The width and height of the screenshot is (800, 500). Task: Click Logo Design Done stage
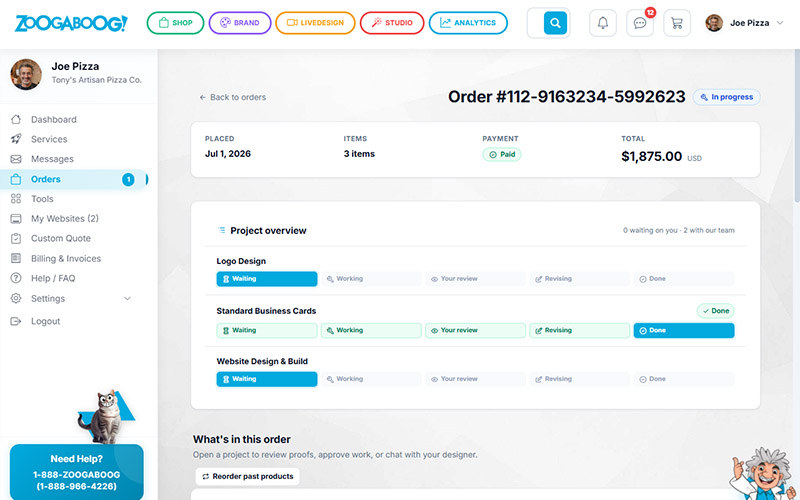(x=684, y=279)
